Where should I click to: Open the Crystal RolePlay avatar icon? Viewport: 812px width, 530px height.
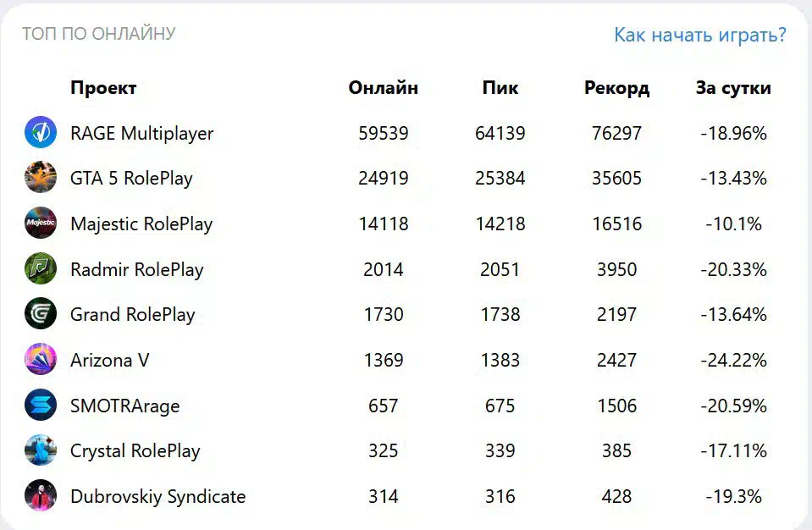point(41,450)
